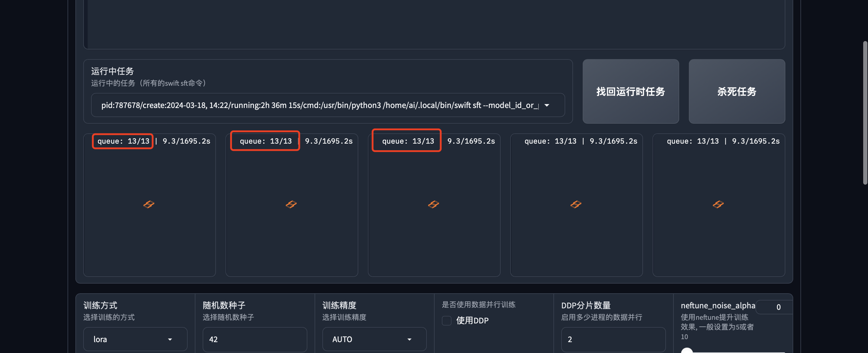Click the log output text area at top

click(435, 24)
